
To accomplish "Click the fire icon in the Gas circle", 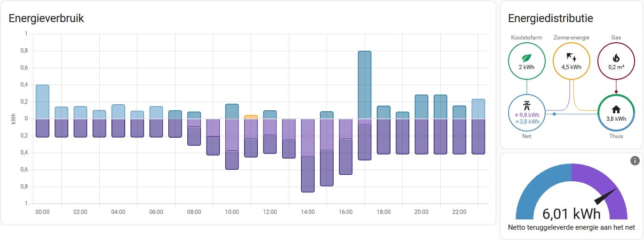I will tap(616, 58).
